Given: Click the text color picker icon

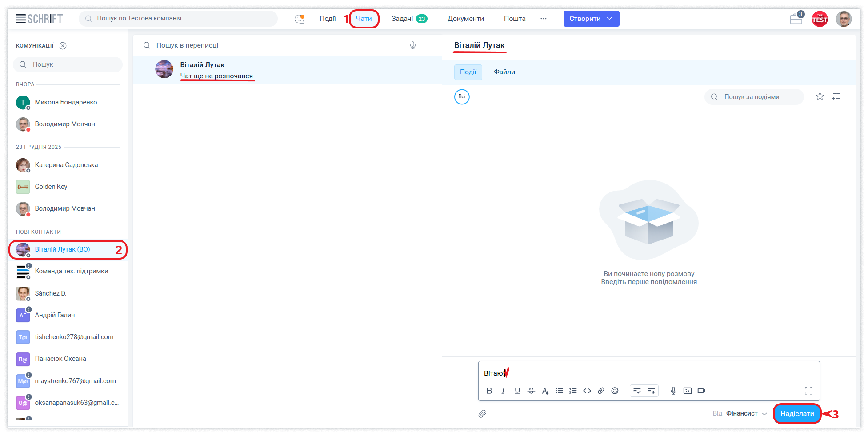Looking at the screenshot, I should pos(545,391).
